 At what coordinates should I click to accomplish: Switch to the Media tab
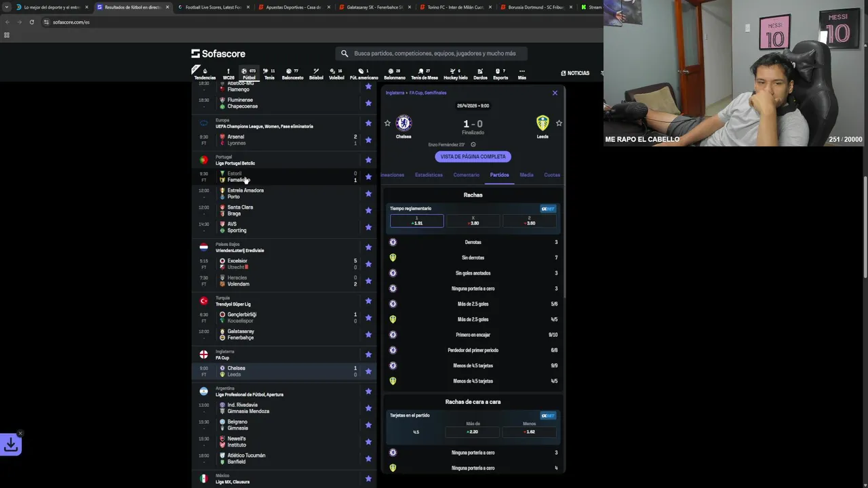coord(526,175)
